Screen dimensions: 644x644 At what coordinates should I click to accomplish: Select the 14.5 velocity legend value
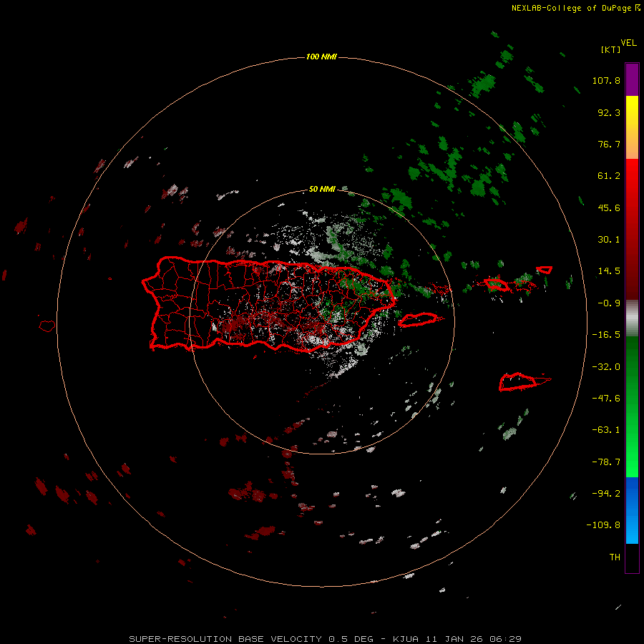[609, 271]
